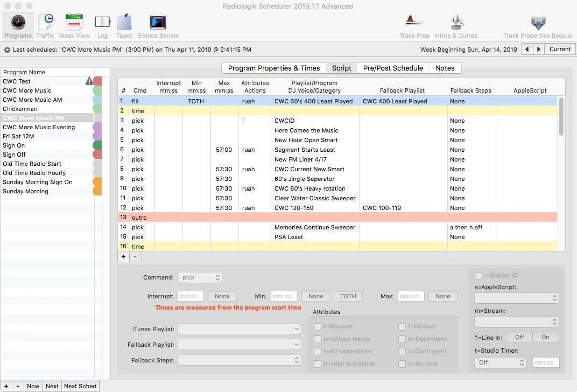577x392 pixels.
Task: Set Line In to On
Action: [x=545, y=337]
